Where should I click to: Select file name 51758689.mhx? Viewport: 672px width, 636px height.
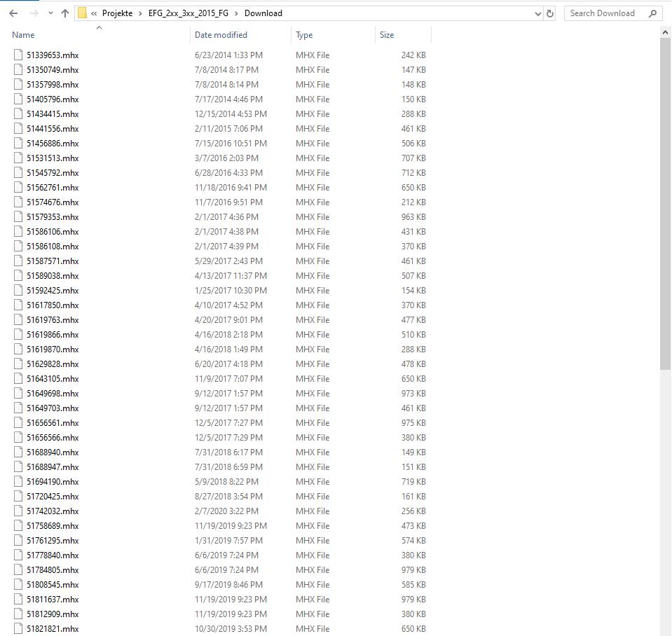click(x=53, y=525)
